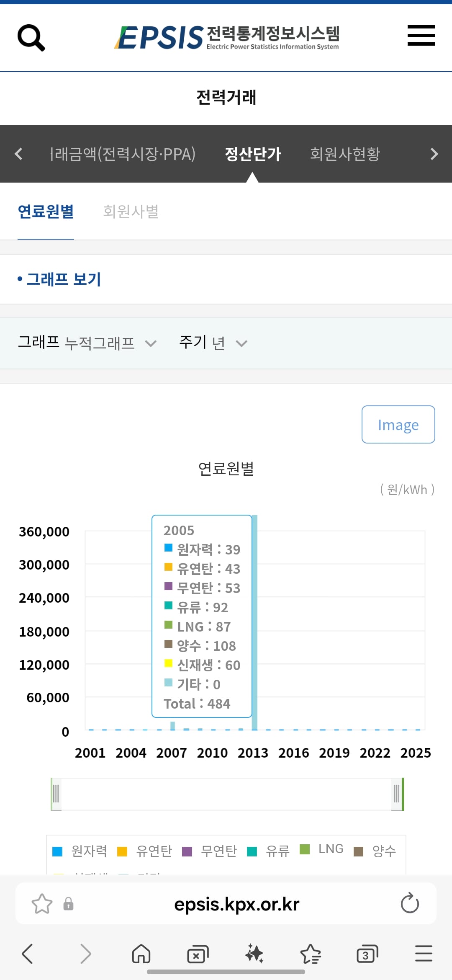
Task: Open the site search magnifier icon
Action: (x=31, y=38)
